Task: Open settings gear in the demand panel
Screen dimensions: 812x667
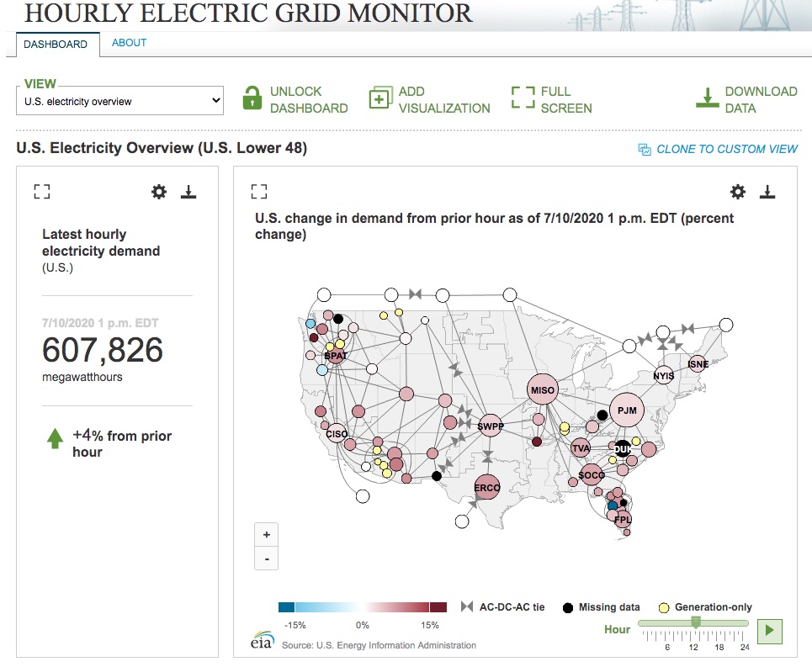Action: coord(159,192)
